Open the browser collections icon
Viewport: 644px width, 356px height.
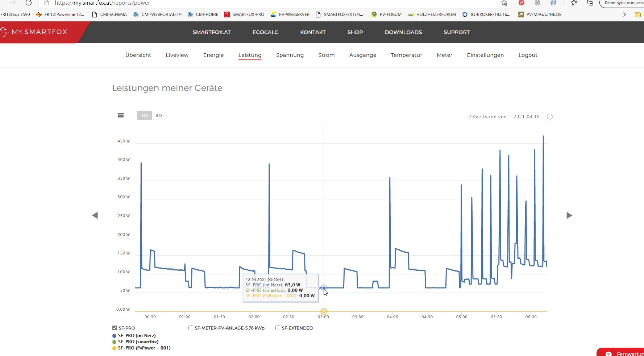[590, 3]
